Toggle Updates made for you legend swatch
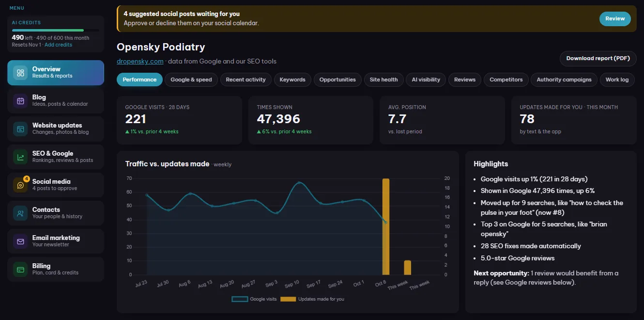The image size is (644, 320). (288, 299)
